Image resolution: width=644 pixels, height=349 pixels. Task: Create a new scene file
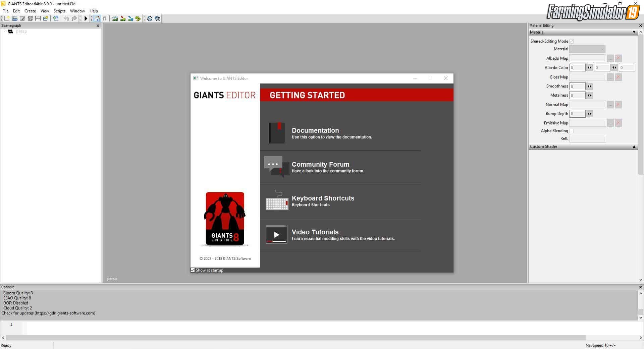coord(6,18)
